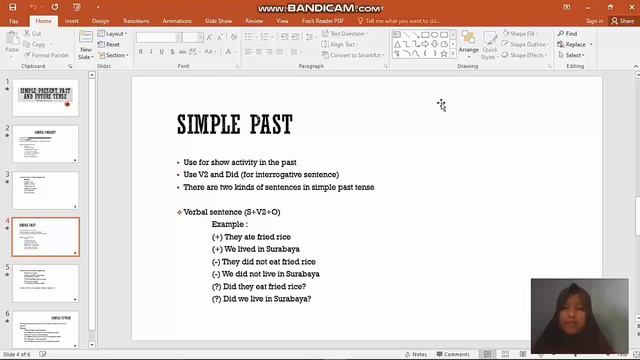Open the Arrange menu

point(468,45)
